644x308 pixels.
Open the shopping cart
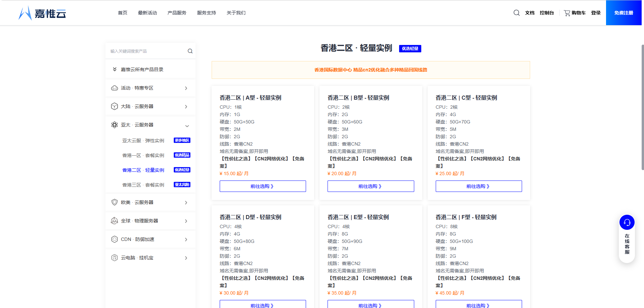[575, 12]
